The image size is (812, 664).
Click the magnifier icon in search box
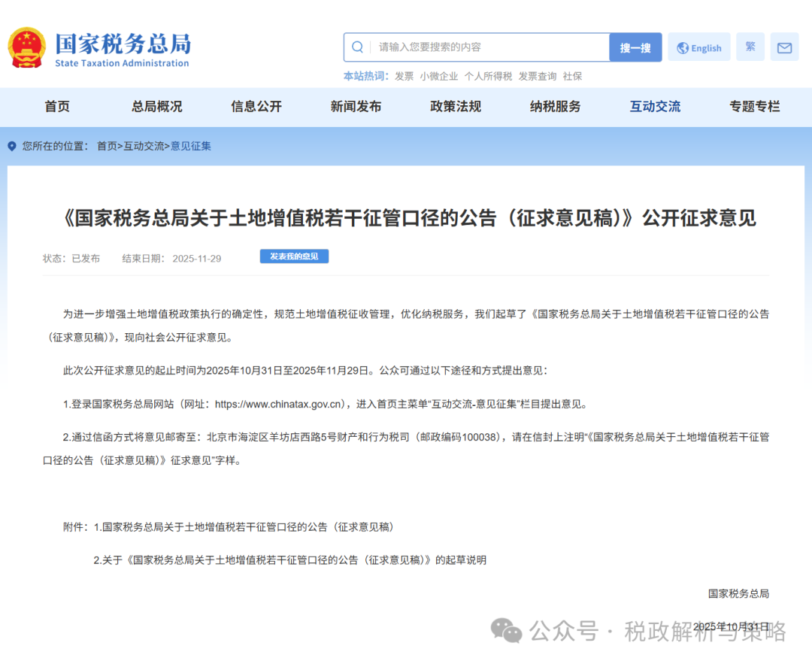click(358, 47)
